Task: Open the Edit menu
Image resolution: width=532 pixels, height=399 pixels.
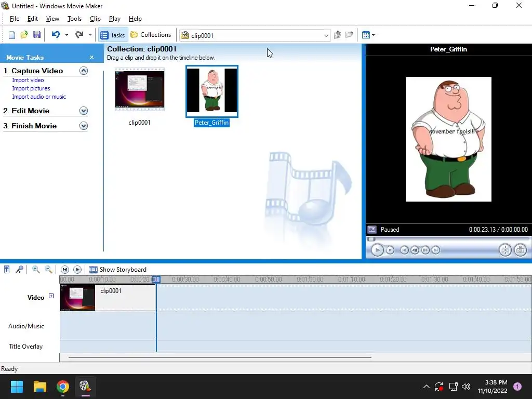Action: [33, 19]
